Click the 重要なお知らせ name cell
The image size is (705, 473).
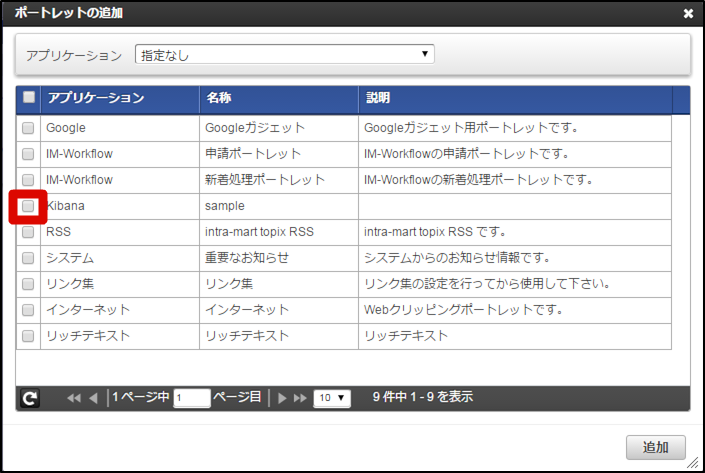tap(279, 258)
